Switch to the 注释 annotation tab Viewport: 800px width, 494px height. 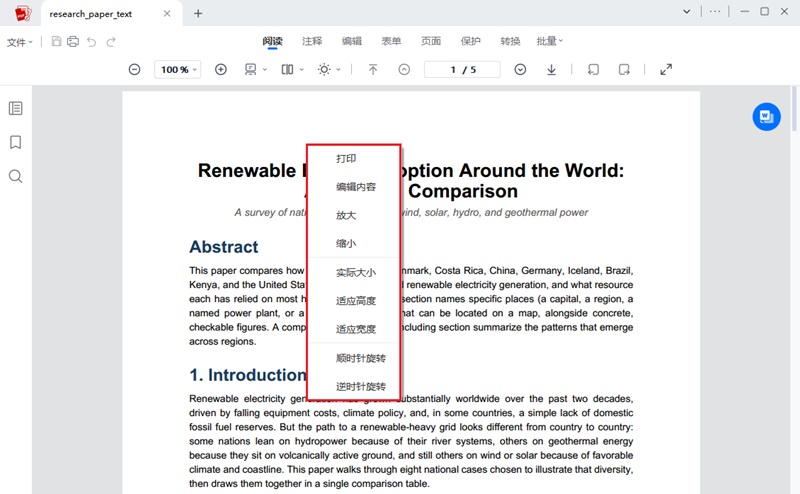pyautogui.click(x=312, y=41)
